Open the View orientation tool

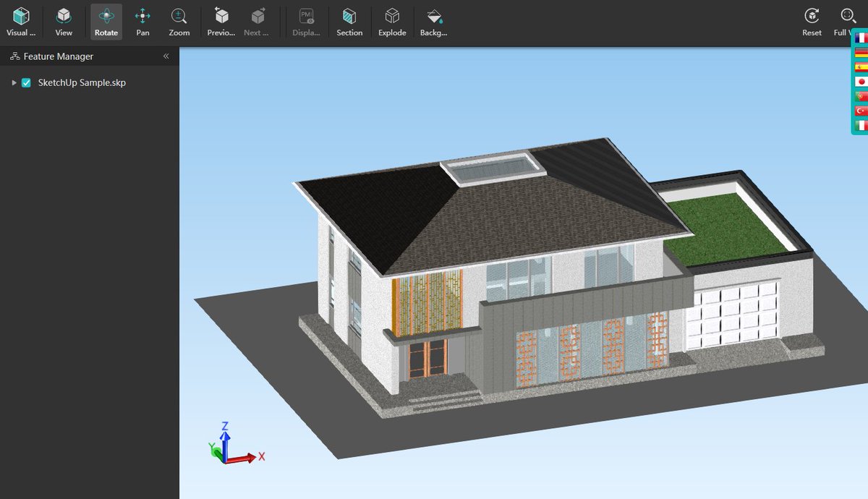(x=64, y=22)
